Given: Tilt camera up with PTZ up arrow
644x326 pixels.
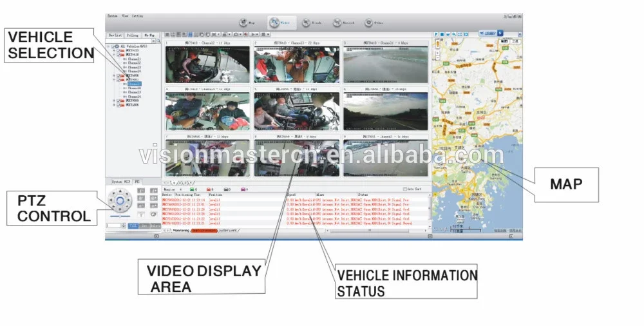Looking at the screenshot, I should pos(120,191).
